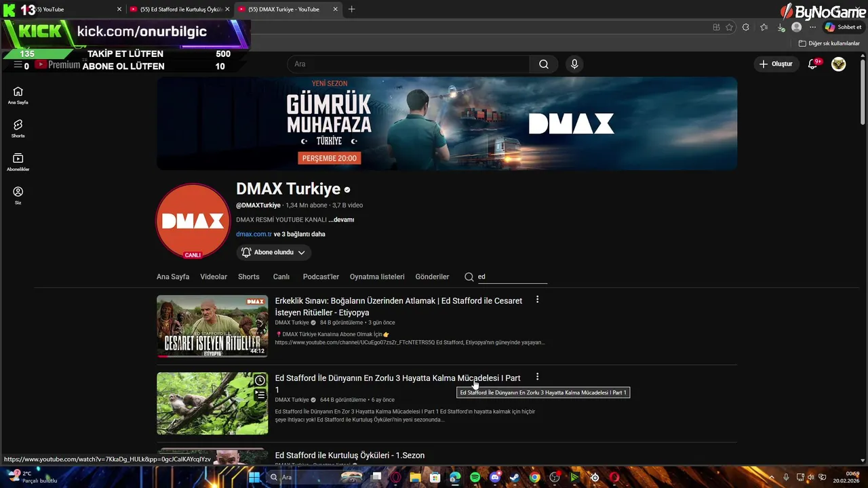Open the YouTube account avatar menu
The width and height of the screenshot is (868, 488).
coord(839,64)
